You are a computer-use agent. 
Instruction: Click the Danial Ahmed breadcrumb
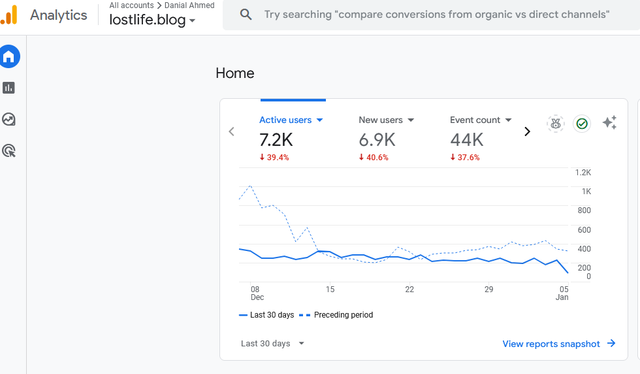189,5
